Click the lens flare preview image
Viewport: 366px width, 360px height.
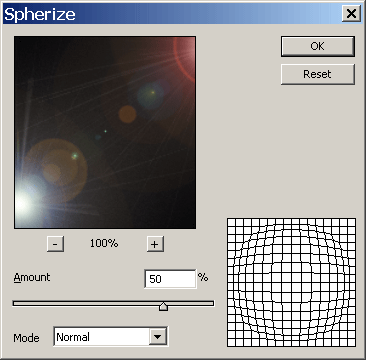(x=105, y=133)
